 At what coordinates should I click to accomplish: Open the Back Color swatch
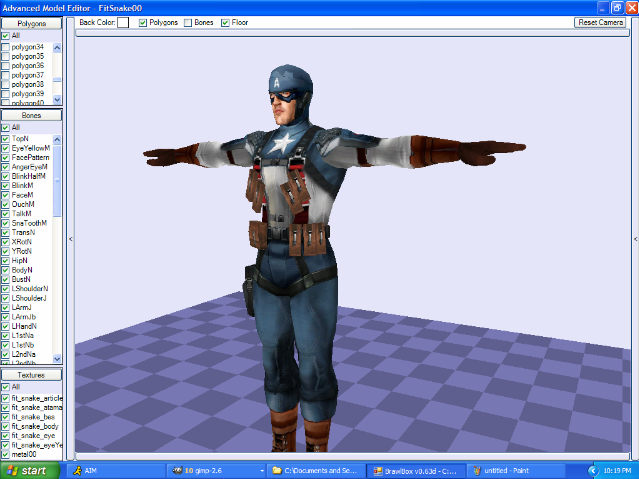[x=123, y=22]
